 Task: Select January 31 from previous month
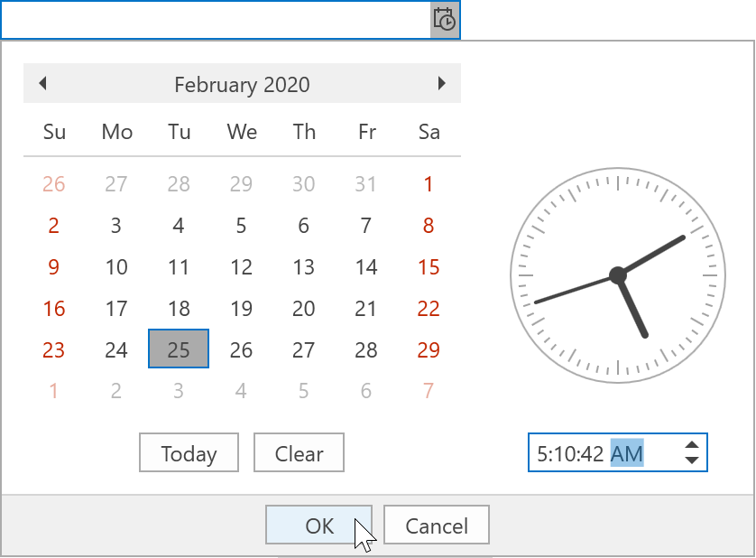[x=366, y=185]
